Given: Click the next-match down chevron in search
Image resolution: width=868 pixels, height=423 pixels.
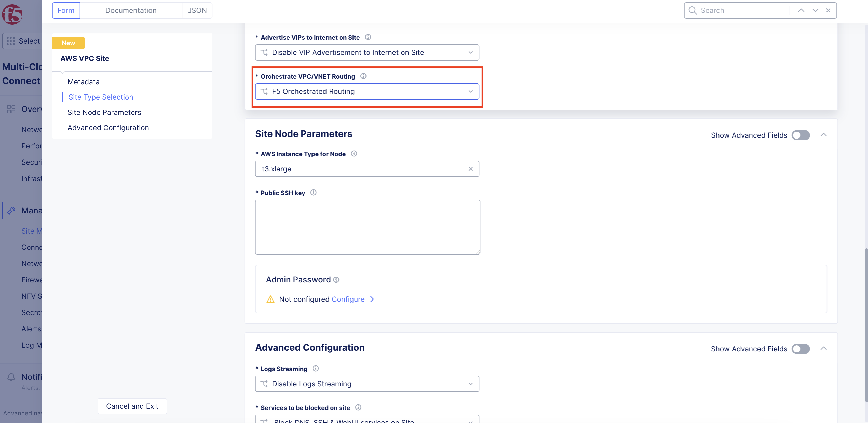Looking at the screenshot, I should (x=815, y=10).
